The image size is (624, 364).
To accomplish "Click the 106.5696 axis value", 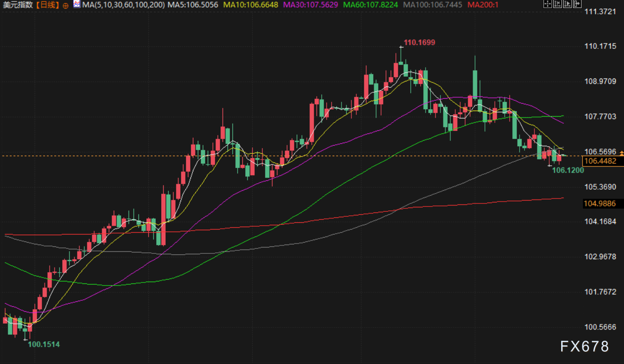I will coord(600,152).
